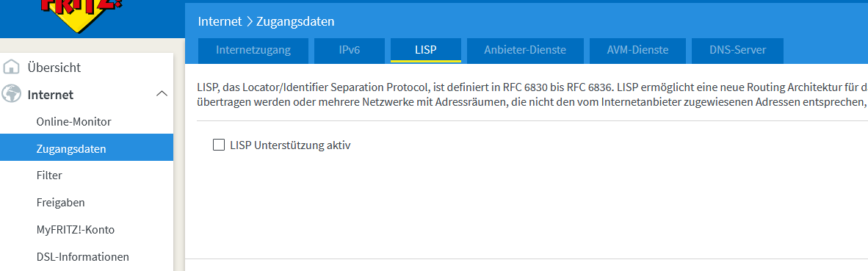This screenshot has height=271, width=868.
Task: Collapse the Internet menu chevron
Action: [162, 94]
